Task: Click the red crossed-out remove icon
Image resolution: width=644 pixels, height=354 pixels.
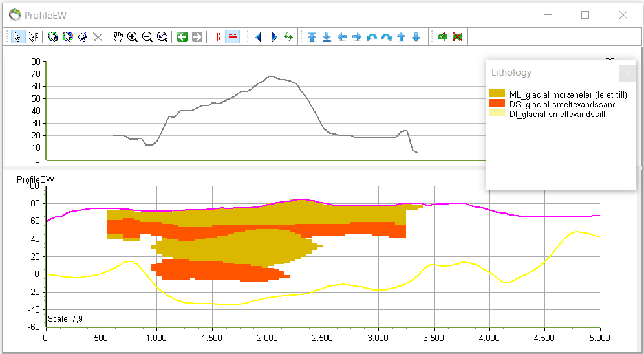Action: click(x=458, y=37)
